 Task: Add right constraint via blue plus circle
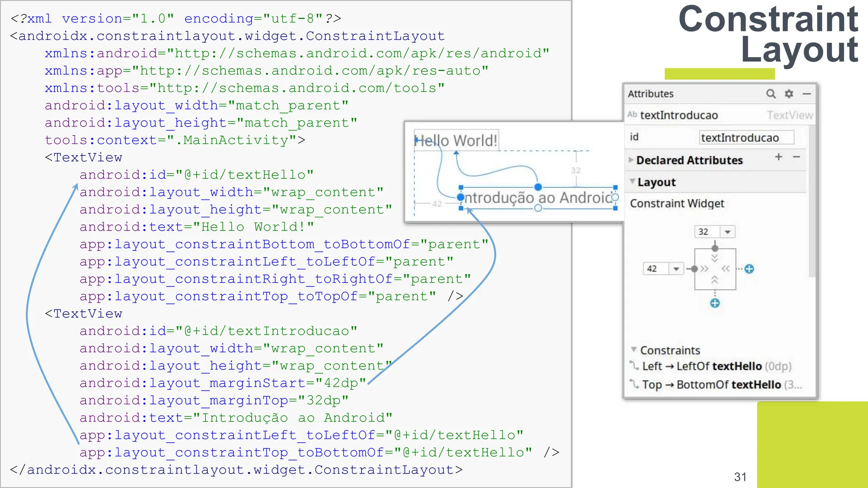749,269
